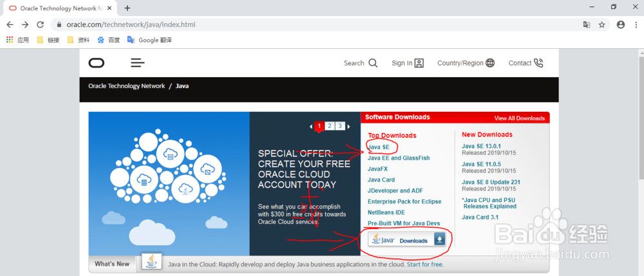Viewport: 644px width, 276px height.
Task: Open the site Search
Action: 361,63
